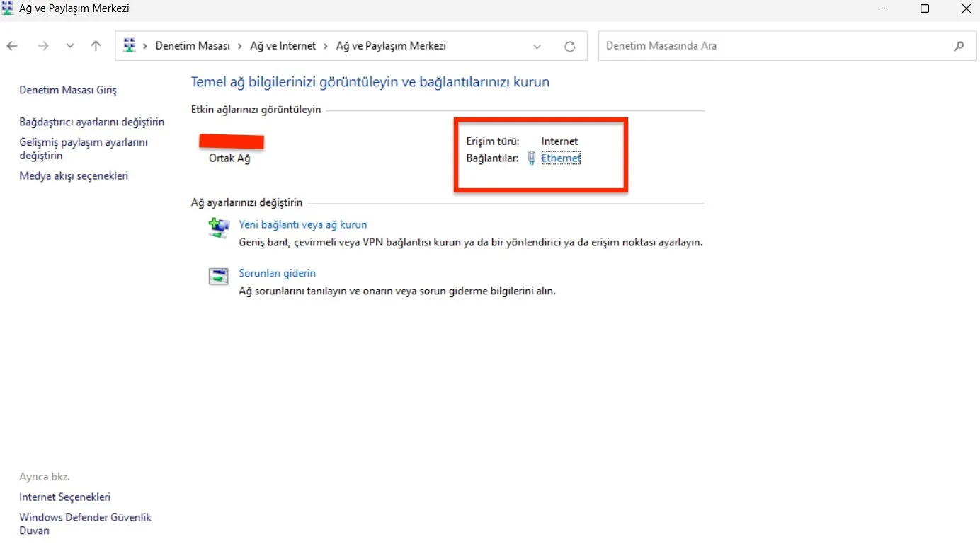The height and width of the screenshot is (549, 980).
Task: Click the Internet access type value
Action: 559,141
